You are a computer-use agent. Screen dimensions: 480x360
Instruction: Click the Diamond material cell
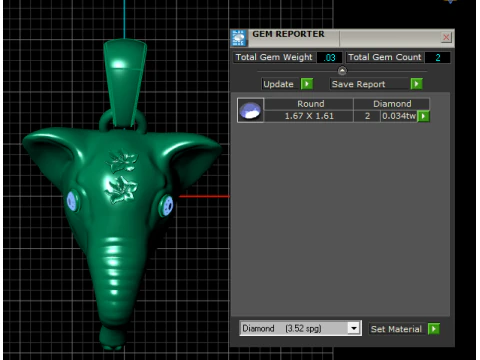[x=392, y=104]
